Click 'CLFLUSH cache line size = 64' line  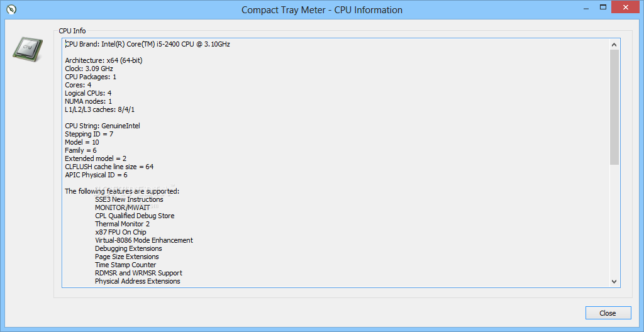109,167
